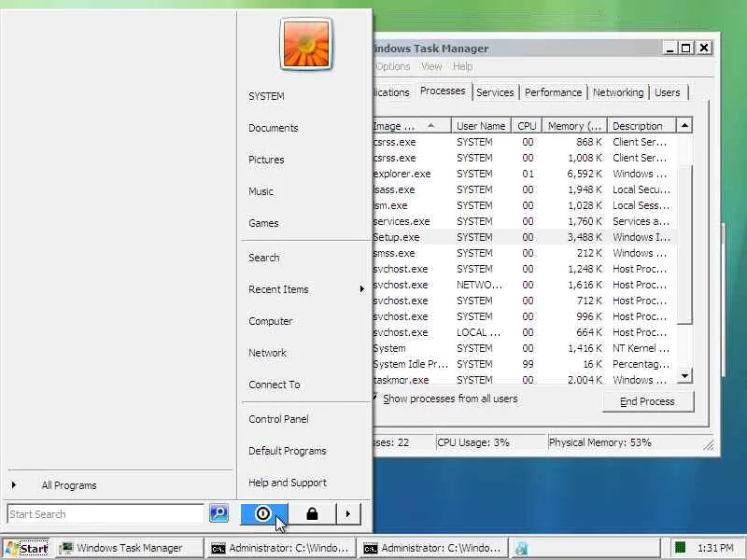Expand All Programs list
747x560 pixels.
69,485
